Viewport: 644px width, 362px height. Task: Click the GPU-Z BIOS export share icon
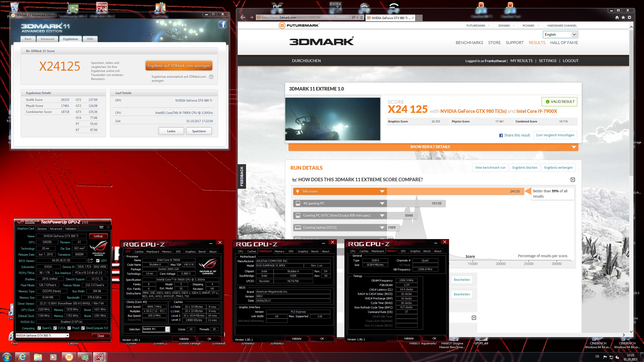(x=91, y=260)
